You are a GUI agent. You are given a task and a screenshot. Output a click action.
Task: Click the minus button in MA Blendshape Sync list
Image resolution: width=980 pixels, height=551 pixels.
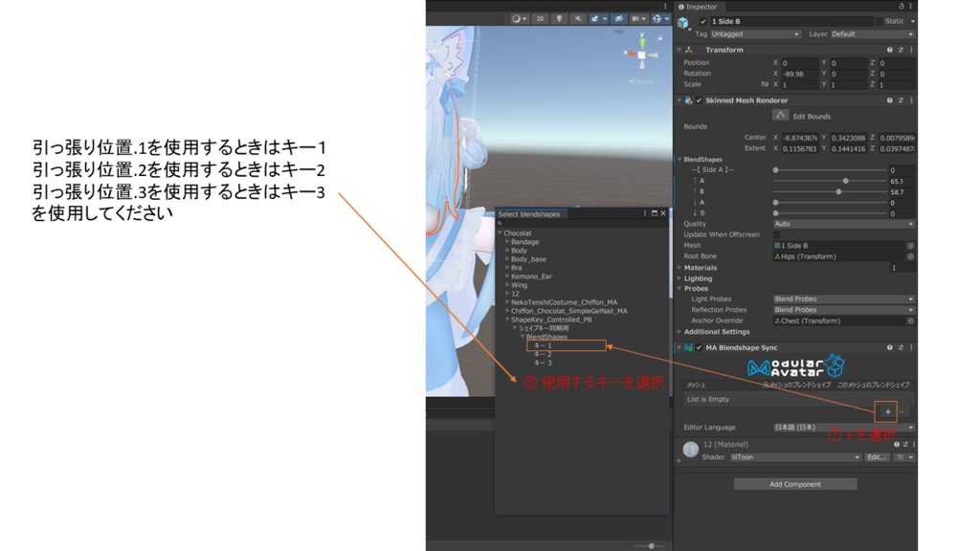[902, 411]
